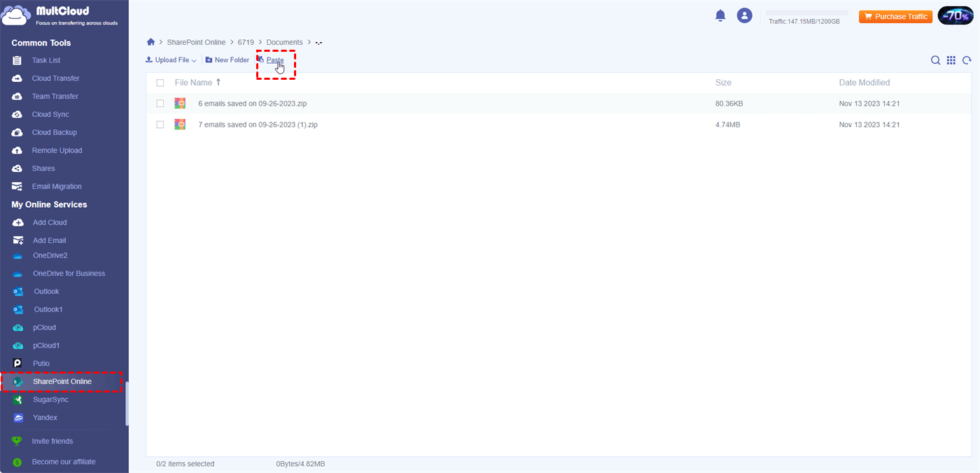The height and width of the screenshot is (473, 980).
Task: Click the SharePoint Online icon
Action: click(18, 382)
